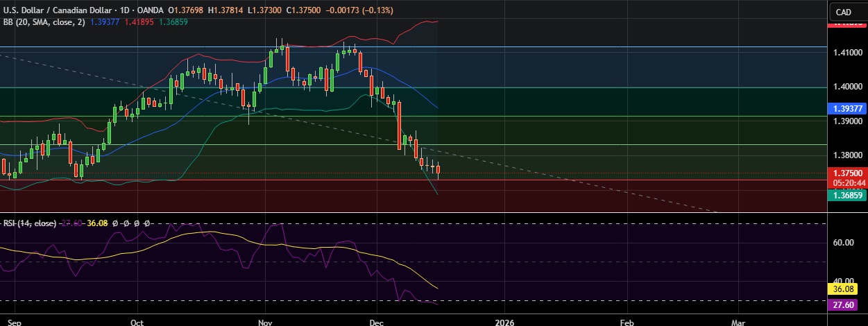Click the 1.40000 price scale value

click(849, 87)
